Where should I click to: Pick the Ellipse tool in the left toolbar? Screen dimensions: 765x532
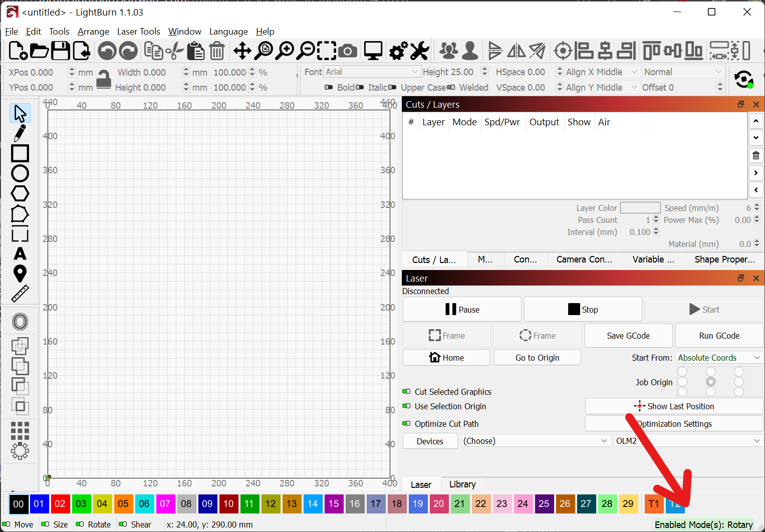[x=20, y=173]
